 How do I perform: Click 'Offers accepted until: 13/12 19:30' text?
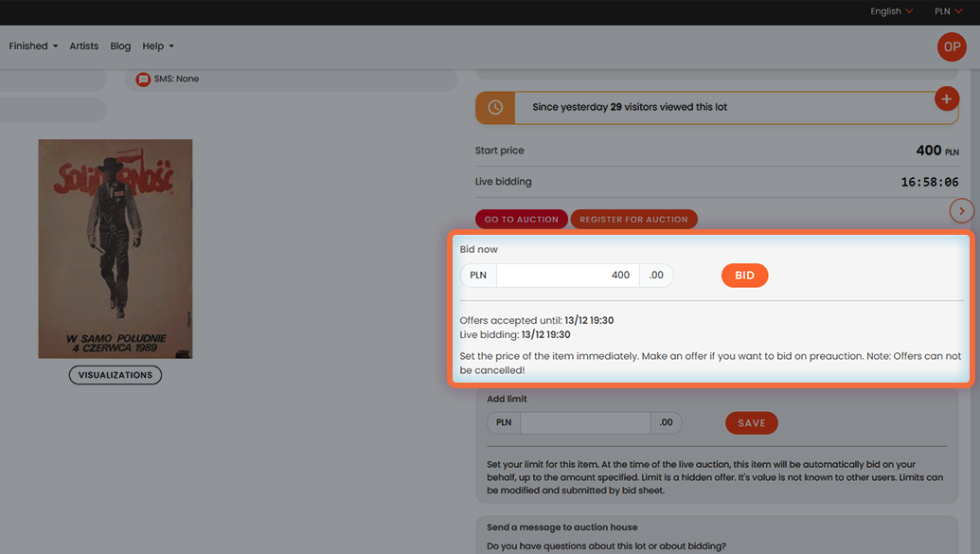tap(536, 320)
